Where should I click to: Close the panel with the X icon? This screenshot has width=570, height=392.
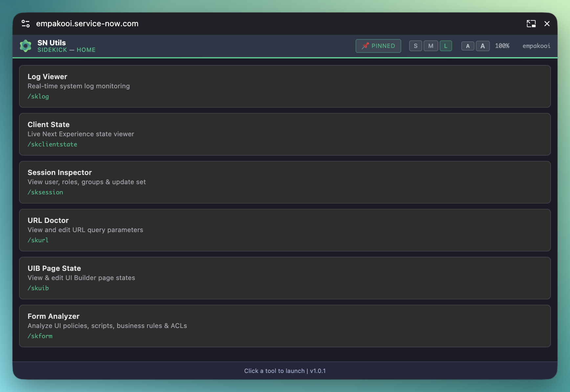547,24
